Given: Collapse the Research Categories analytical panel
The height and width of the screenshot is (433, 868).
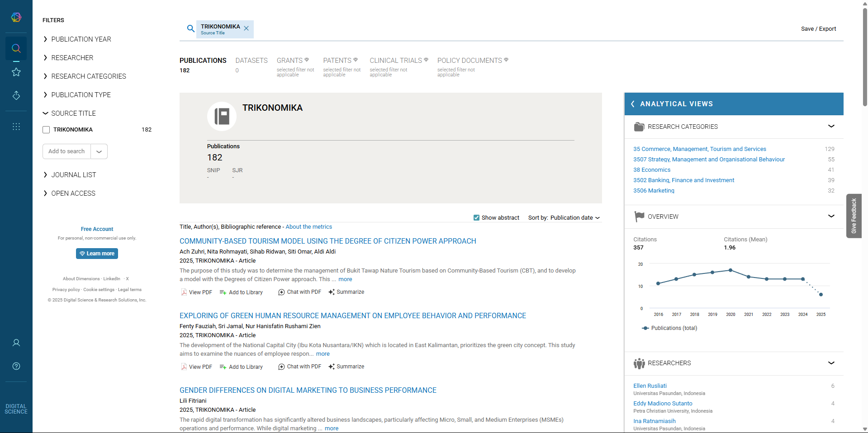Looking at the screenshot, I should (831, 126).
